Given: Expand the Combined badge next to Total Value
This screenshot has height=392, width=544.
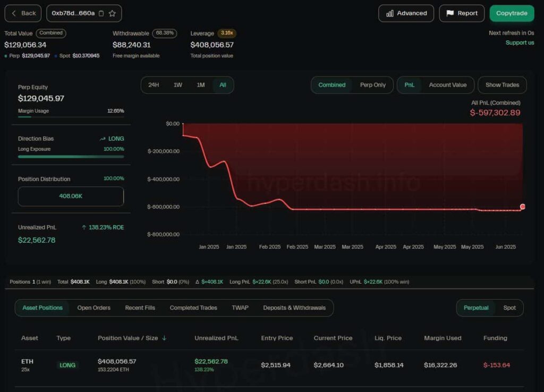Looking at the screenshot, I should click(51, 33).
